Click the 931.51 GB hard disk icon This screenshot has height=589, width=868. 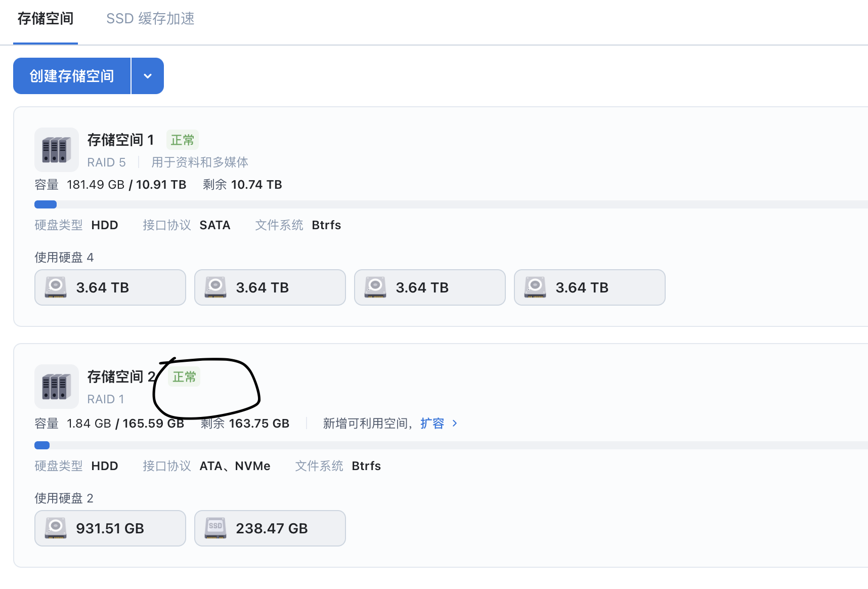(x=56, y=528)
